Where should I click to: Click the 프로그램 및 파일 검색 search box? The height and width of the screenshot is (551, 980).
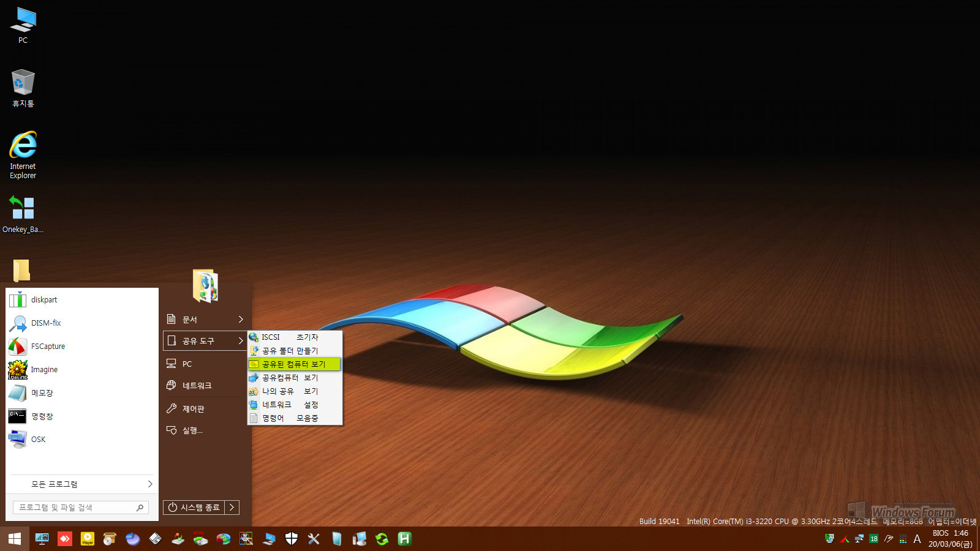[80, 508]
